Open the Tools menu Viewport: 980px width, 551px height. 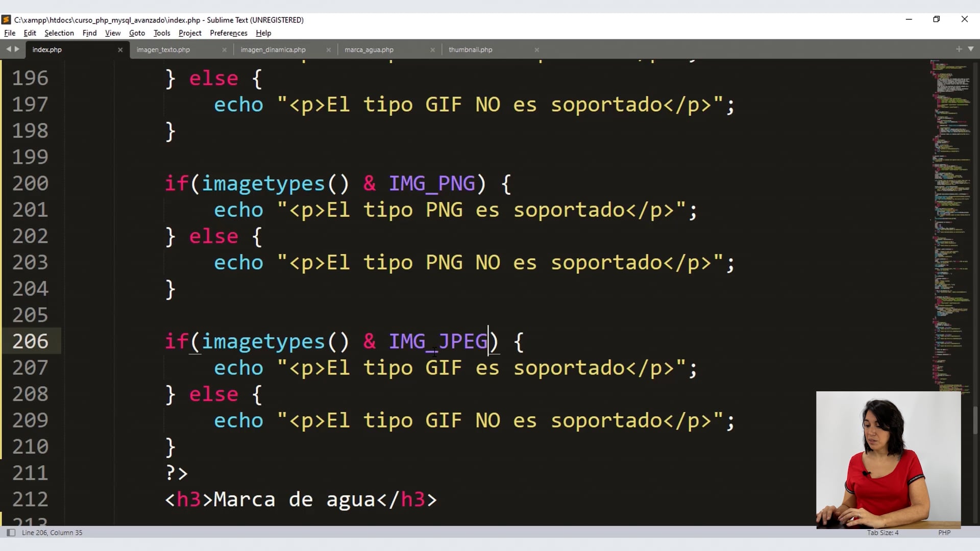[x=161, y=33]
